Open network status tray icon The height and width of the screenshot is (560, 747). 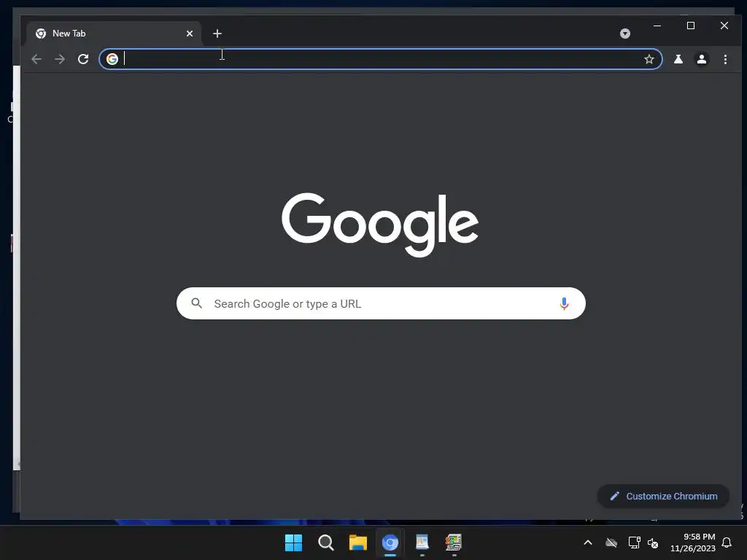tap(634, 542)
